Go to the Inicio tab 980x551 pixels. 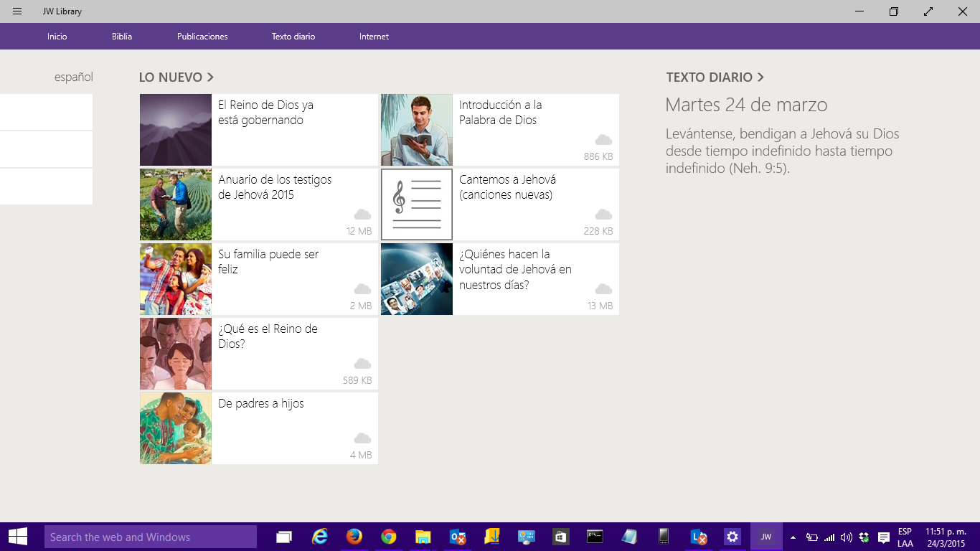point(57,36)
